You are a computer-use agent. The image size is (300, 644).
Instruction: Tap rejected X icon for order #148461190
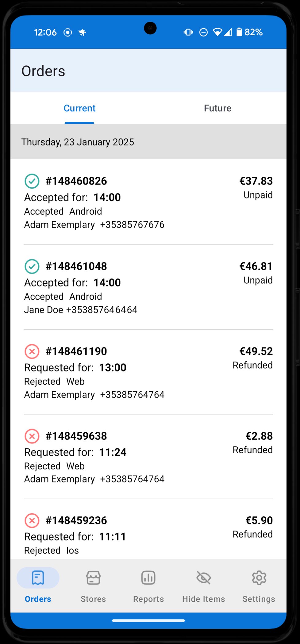click(x=32, y=351)
